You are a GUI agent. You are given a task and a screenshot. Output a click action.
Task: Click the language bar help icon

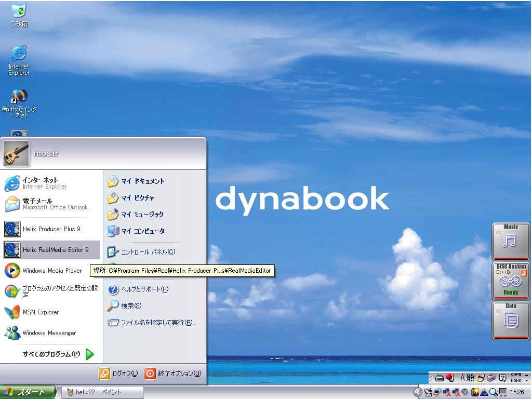(x=503, y=378)
